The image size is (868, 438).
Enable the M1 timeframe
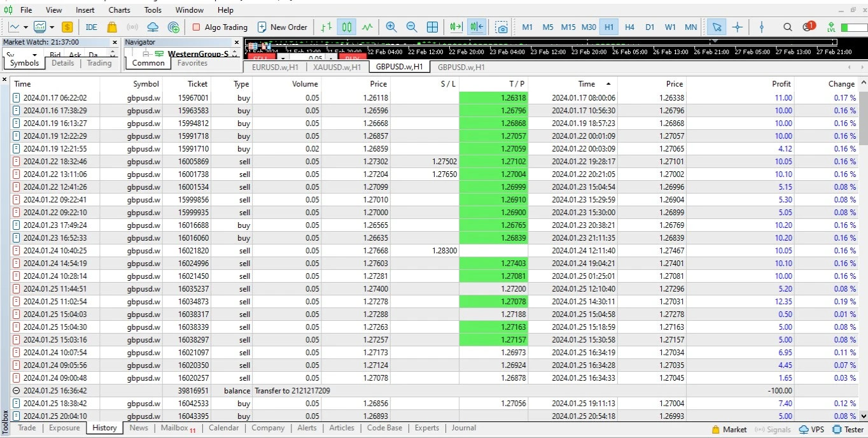(x=528, y=27)
